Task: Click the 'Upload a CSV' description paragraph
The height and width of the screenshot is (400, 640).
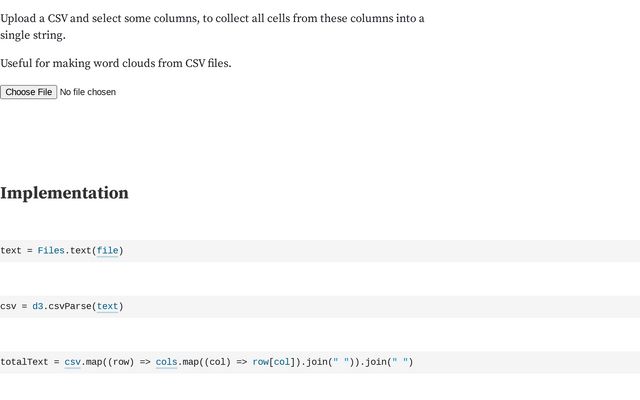Action: [212, 27]
